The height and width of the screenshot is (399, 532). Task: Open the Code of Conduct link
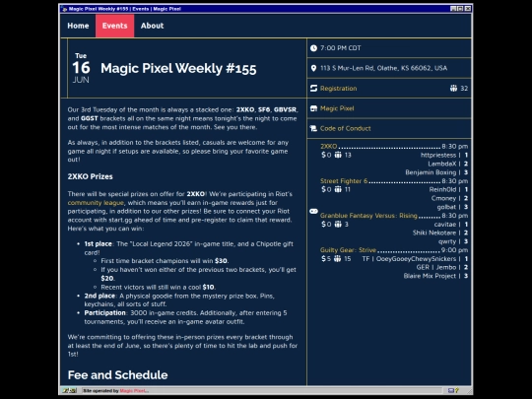coord(346,129)
